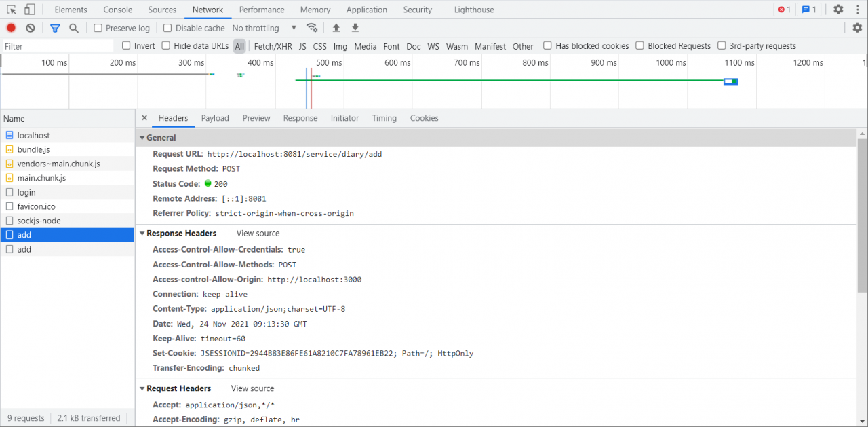Select the localhost document request
Screen dimensions: 868x427
click(x=68, y=135)
